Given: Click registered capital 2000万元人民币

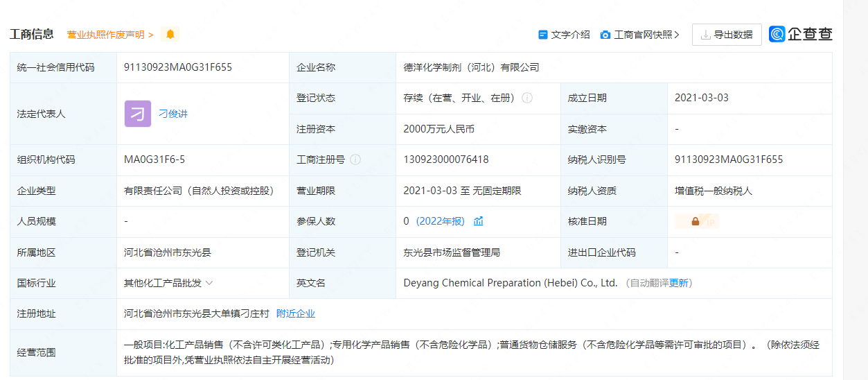Looking at the screenshot, I should pos(439,129).
